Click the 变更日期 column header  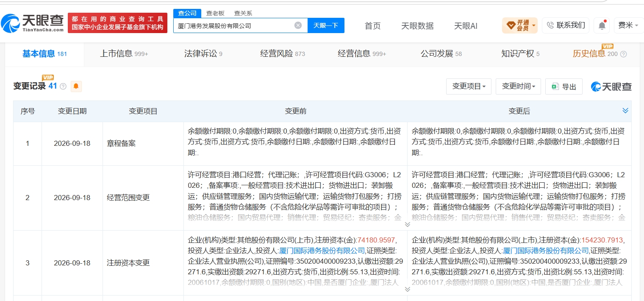pos(72,111)
